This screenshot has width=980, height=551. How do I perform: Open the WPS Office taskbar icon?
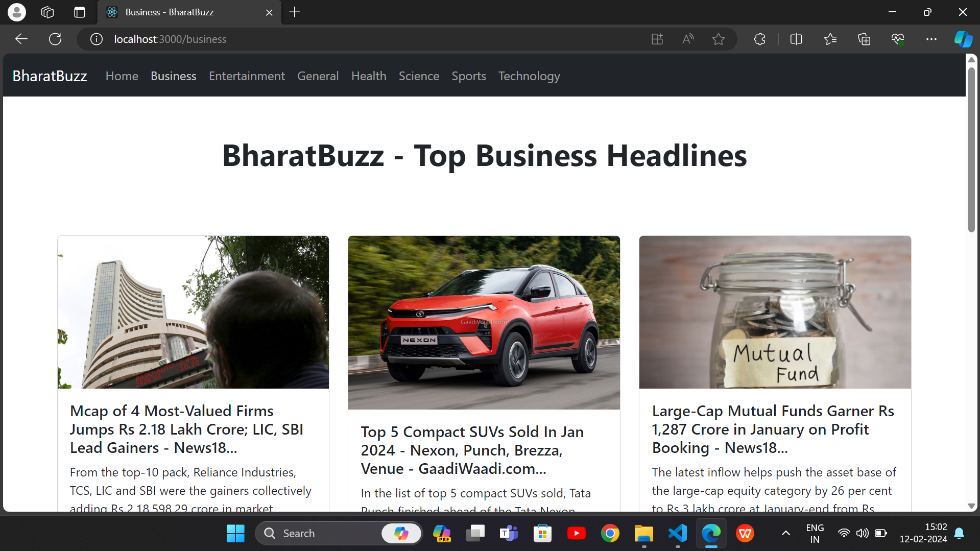point(745,534)
